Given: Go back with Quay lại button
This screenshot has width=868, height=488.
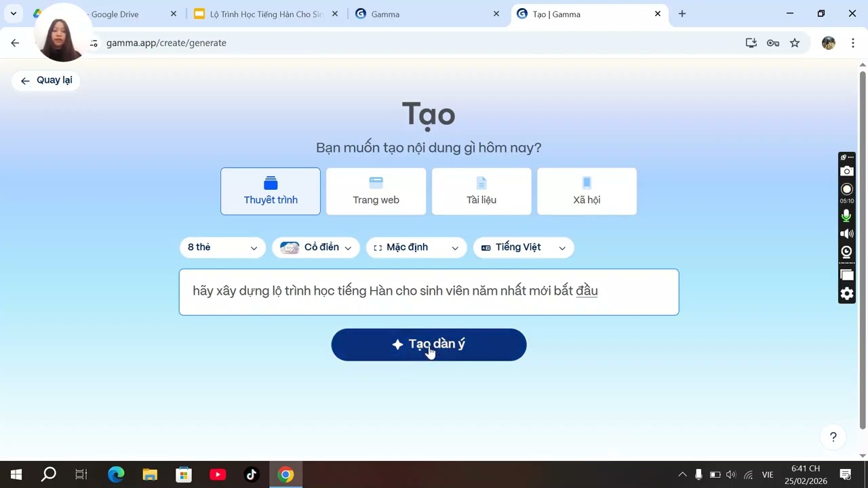Looking at the screenshot, I should click(46, 80).
